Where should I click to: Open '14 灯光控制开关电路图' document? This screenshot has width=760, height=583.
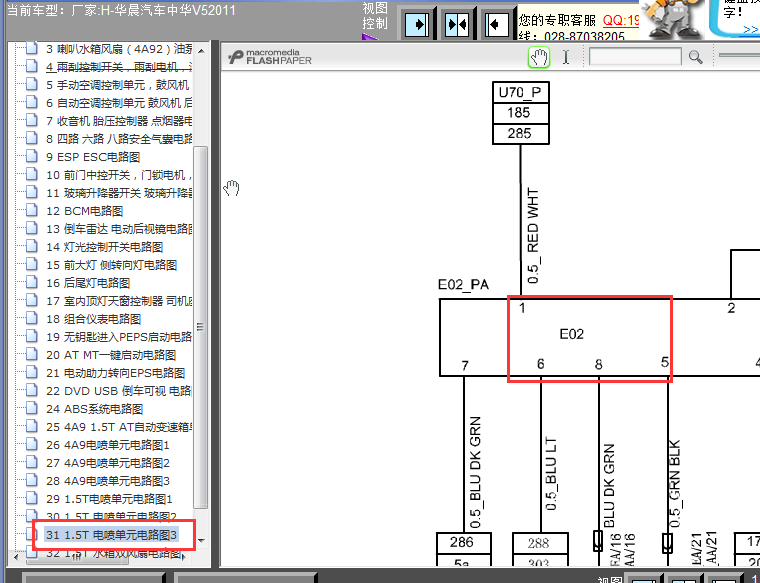(x=104, y=247)
